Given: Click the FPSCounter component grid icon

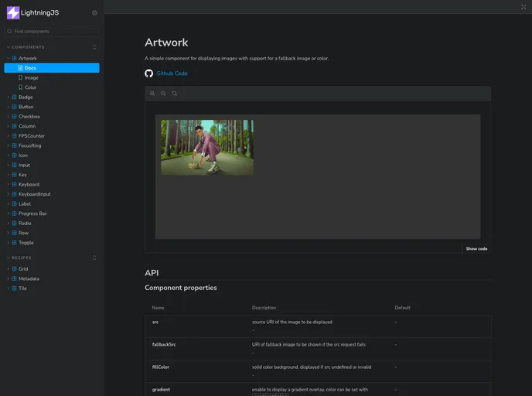Looking at the screenshot, I should point(14,135).
